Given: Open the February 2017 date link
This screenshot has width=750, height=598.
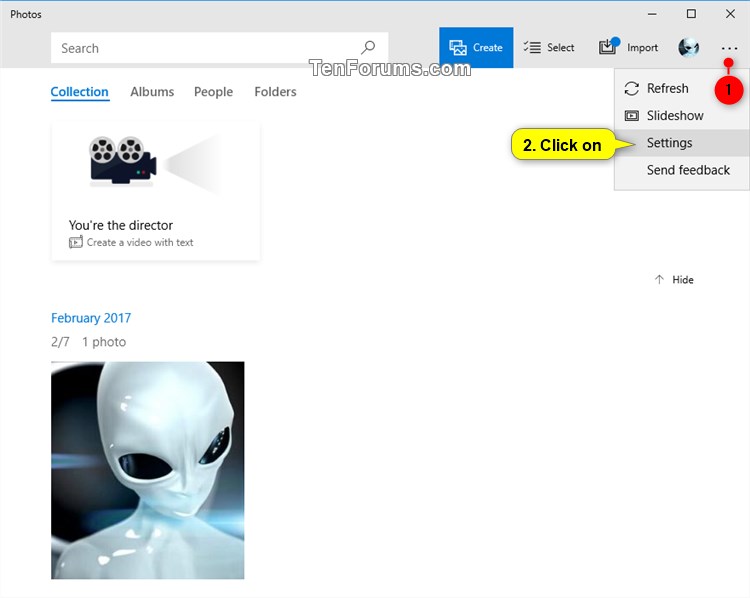Looking at the screenshot, I should [x=91, y=318].
